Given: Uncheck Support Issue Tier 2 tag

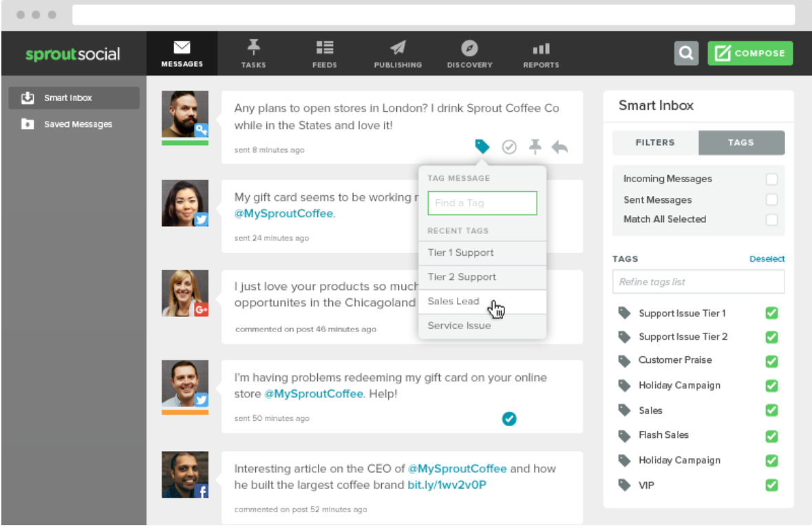Looking at the screenshot, I should (x=771, y=337).
